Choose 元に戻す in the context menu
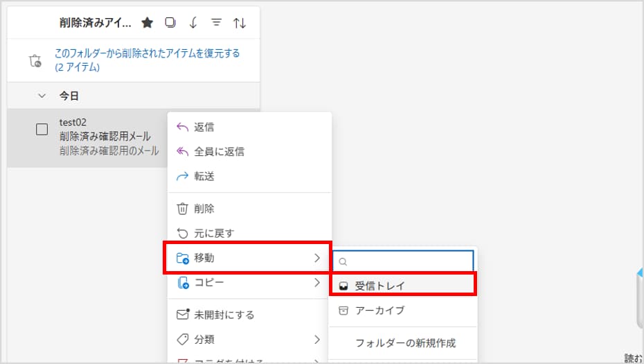The height and width of the screenshot is (364, 644). (213, 233)
